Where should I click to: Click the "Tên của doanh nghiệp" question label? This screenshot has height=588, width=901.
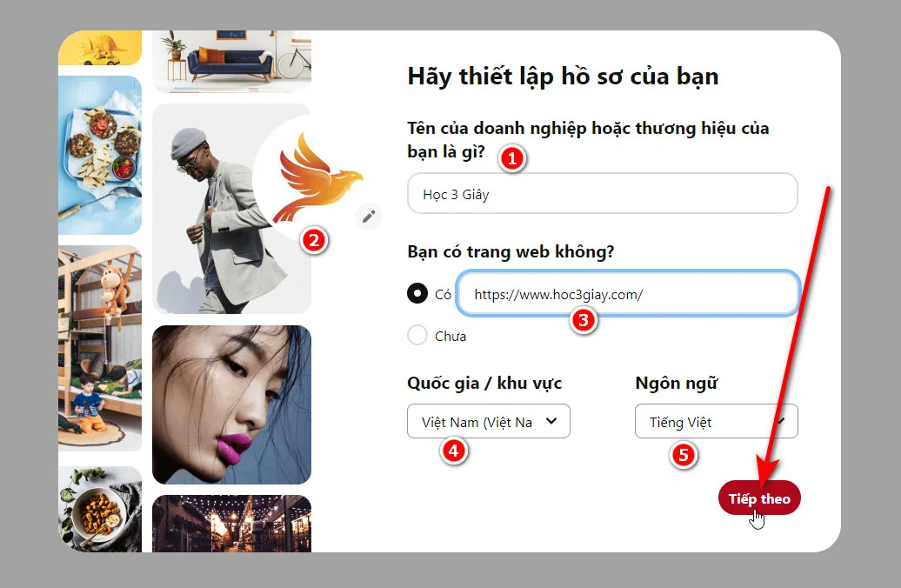coord(588,140)
